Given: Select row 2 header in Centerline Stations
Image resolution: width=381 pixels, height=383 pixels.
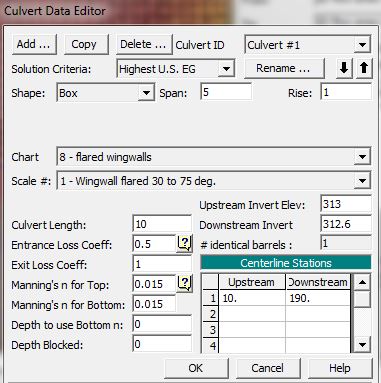Looking at the screenshot, I should (211, 314).
